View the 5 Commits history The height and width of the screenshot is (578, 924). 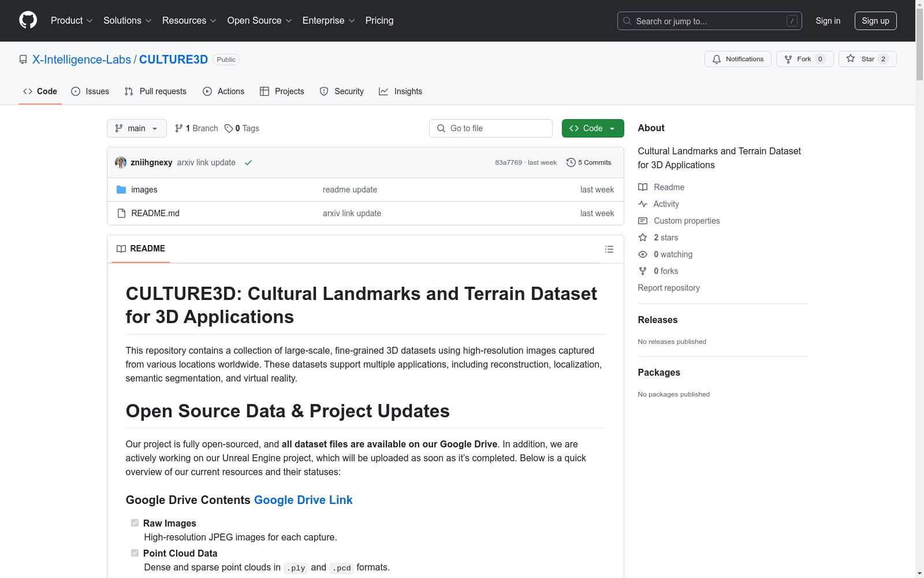(x=589, y=162)
